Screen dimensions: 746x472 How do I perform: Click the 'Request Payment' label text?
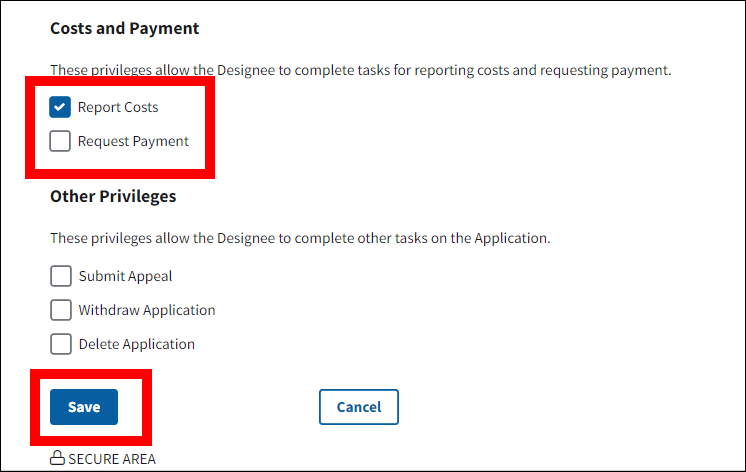(133, 141)
